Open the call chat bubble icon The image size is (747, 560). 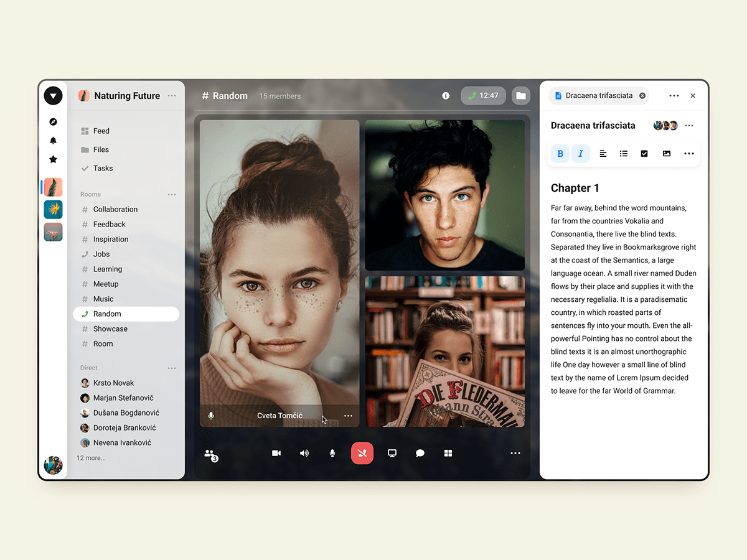(420, 453)
